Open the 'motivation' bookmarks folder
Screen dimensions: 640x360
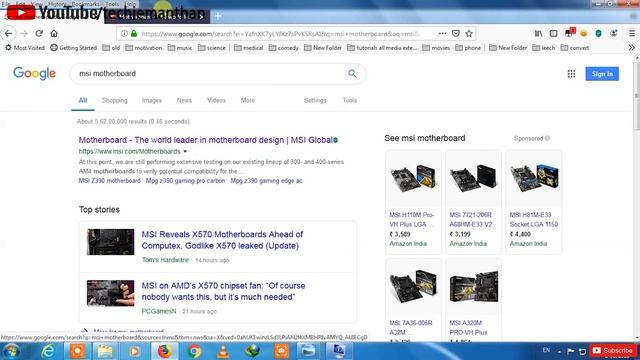point(144,48)
